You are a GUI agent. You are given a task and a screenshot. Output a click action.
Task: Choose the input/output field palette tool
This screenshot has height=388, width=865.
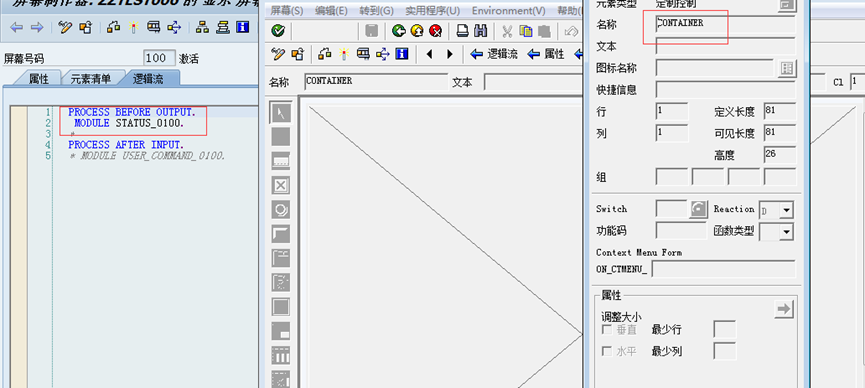point(281,161)
